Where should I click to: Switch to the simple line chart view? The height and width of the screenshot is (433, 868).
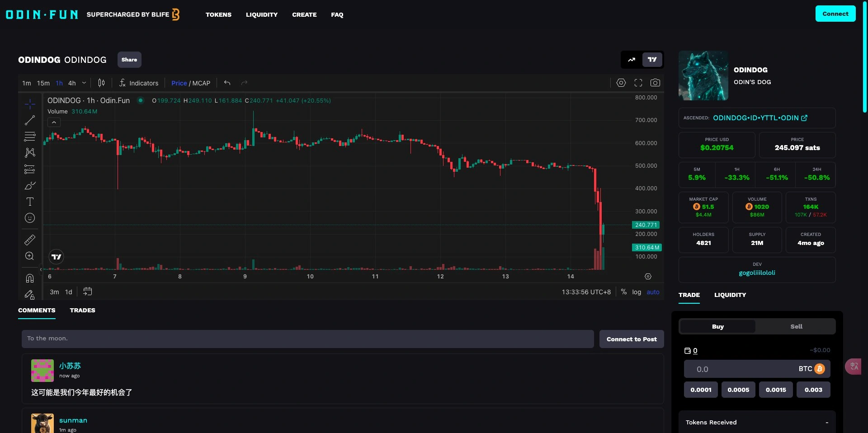(632, 60)
